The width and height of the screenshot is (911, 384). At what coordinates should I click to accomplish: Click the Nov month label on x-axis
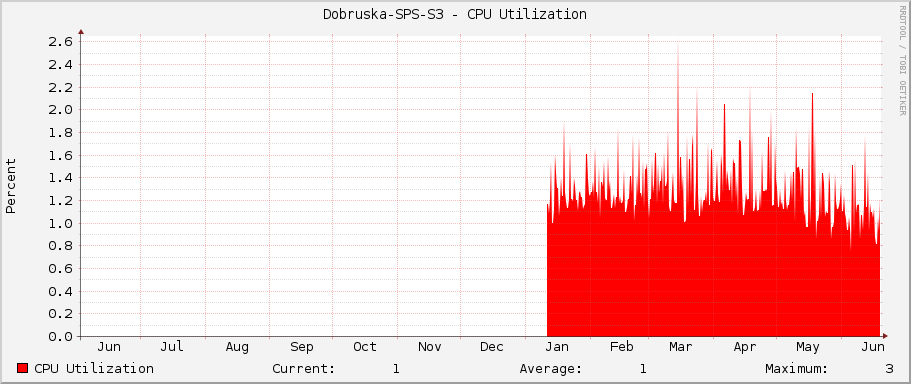[x=429, y=347]
